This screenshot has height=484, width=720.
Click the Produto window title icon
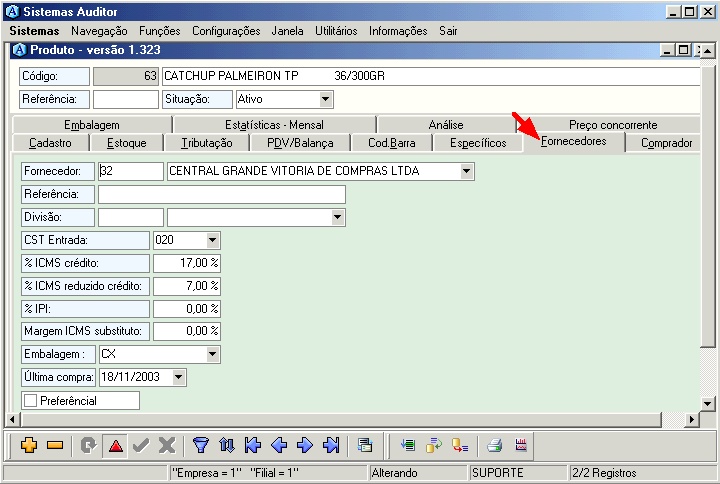coord(20,50)
